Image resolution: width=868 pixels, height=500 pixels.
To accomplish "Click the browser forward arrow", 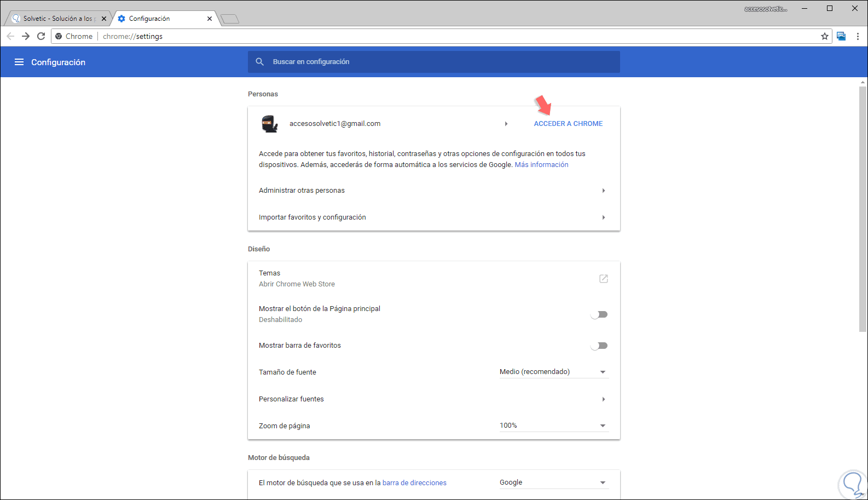I will pyautogui.click(x=26, y=36).
